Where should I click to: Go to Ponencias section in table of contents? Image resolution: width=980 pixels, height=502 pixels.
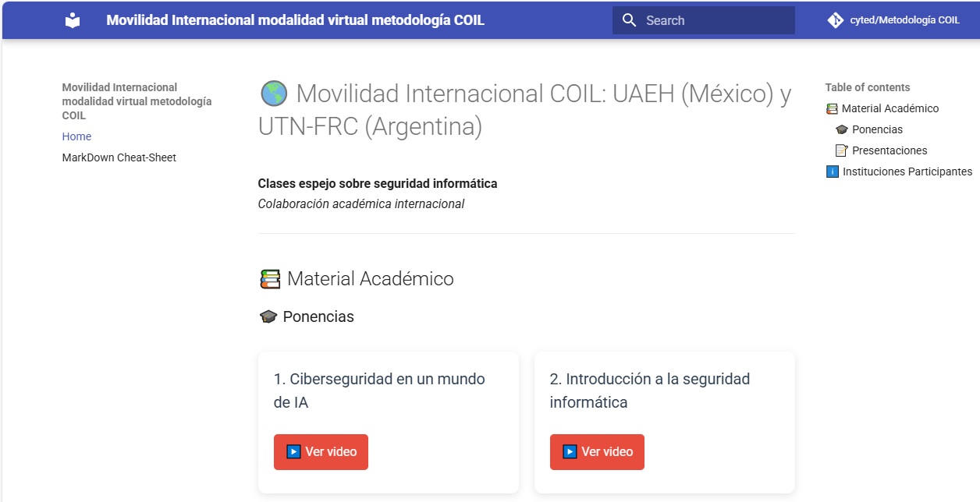coord(877,129)
